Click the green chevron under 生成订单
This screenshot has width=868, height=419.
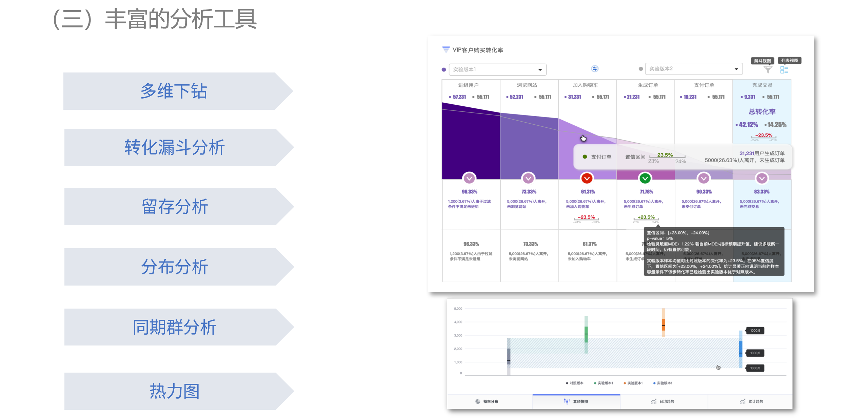coord(645,178)
